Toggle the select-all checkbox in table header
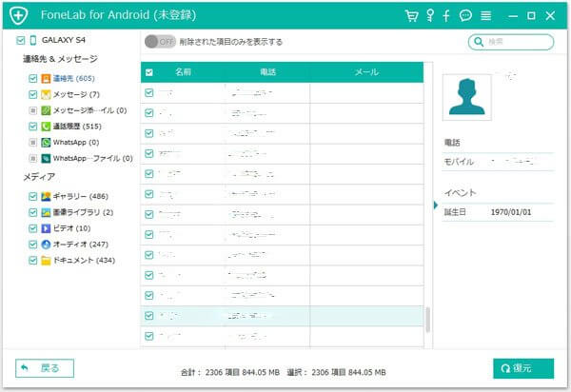 tap(149, 72)
